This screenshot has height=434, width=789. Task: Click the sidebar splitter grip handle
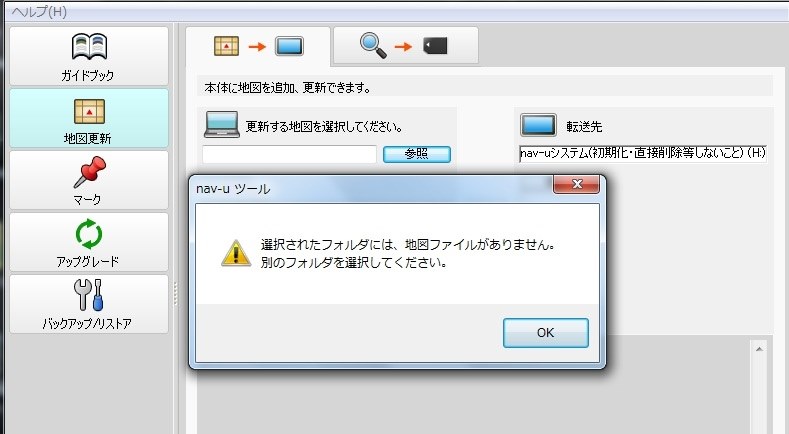tap(176, 294)
